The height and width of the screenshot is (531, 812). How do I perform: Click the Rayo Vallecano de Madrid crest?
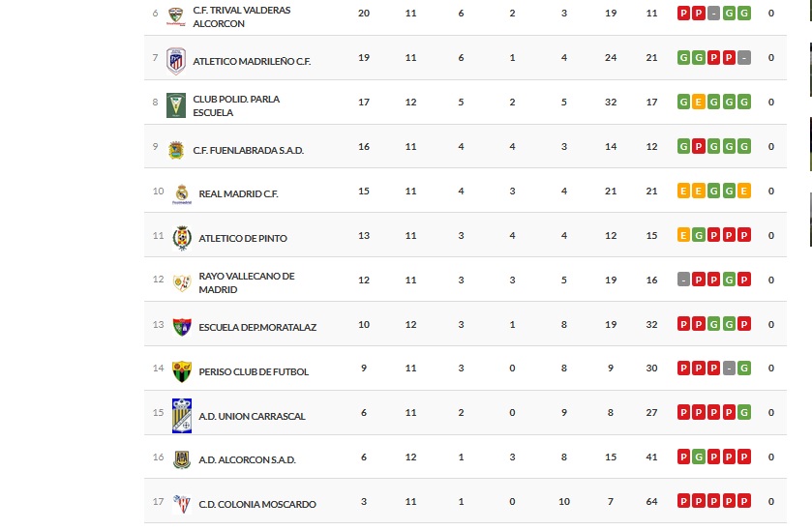pos(181,282)
